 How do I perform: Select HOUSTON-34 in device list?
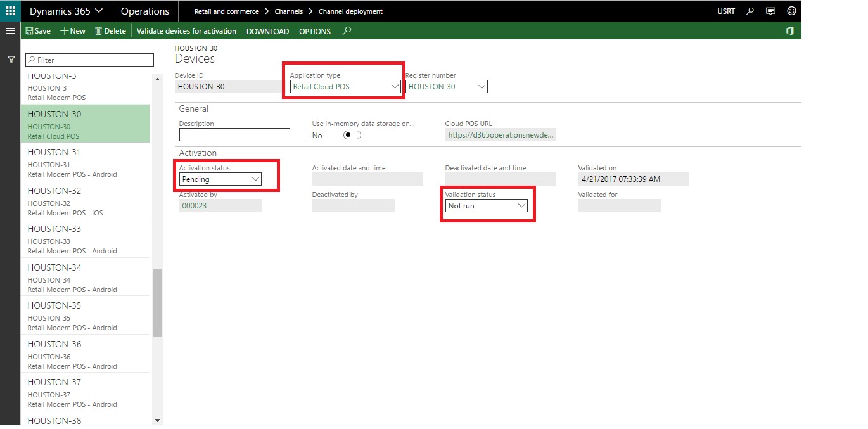(86, 277)
